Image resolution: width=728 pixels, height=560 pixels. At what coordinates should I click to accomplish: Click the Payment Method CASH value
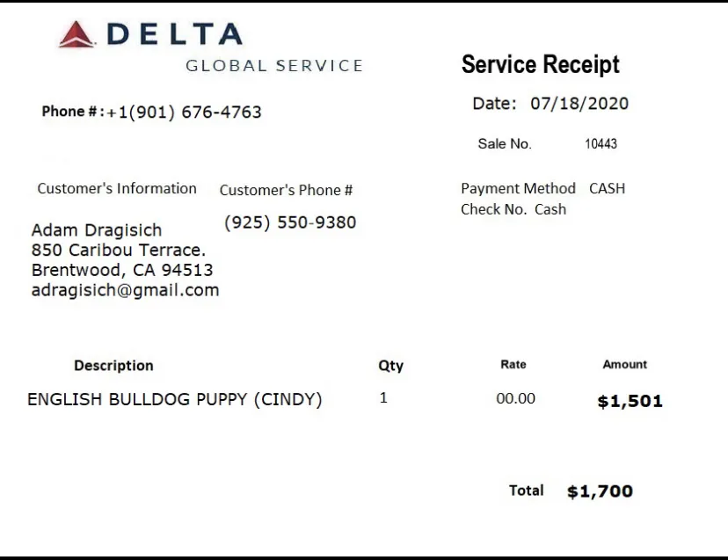(x=607, y=188)
